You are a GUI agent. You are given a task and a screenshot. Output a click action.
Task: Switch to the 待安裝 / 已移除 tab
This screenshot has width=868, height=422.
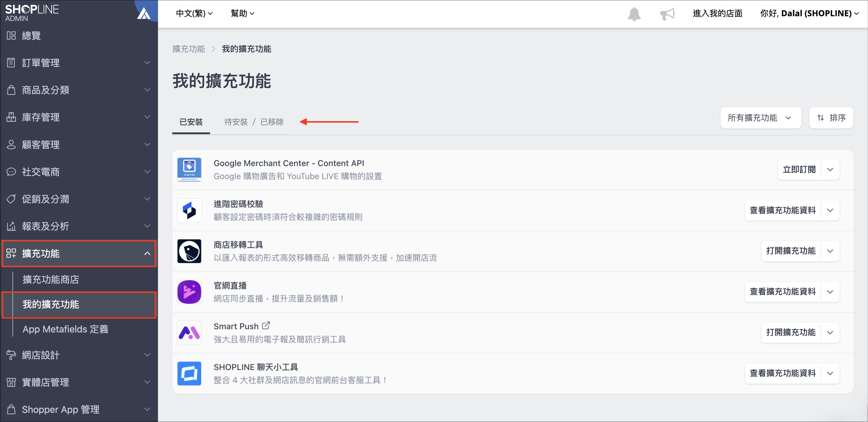pyautogui.click(x=254, y=122)
